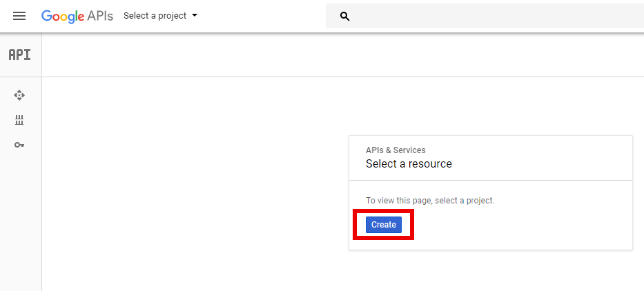Open Dashboard using the diamond sidebar icon
The image size is (644, 291).
(x=19, y=95)
